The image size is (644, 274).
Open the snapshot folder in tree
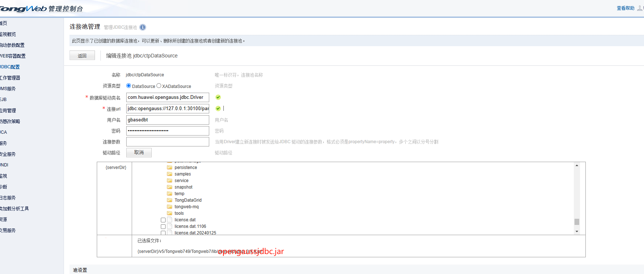[183, 187]
